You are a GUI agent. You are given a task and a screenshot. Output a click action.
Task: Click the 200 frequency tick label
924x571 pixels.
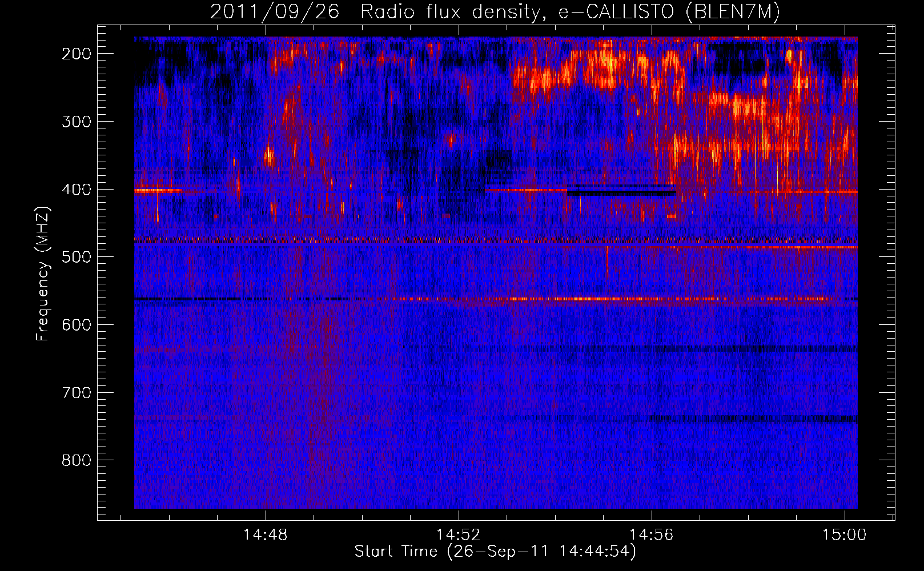tap(77, 54)
